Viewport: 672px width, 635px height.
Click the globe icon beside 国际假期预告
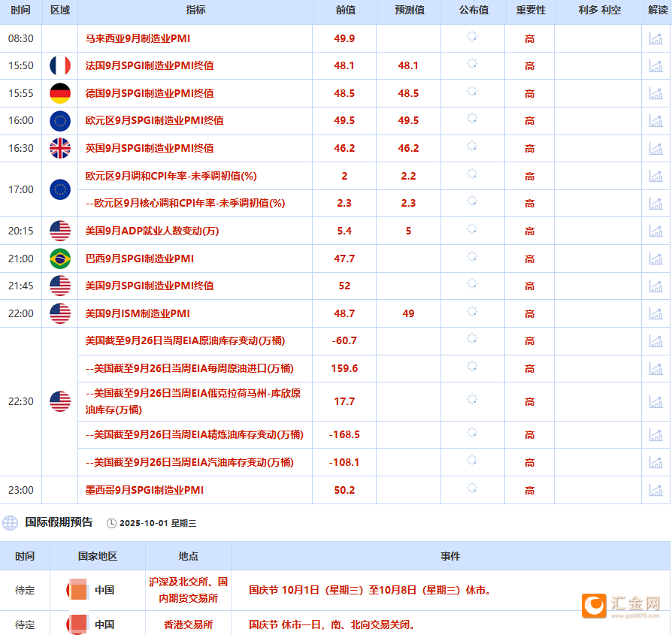click(x=11, y=523)
